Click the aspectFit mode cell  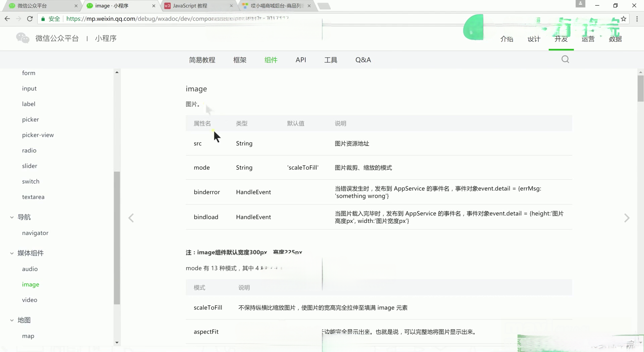click(206, 332)
